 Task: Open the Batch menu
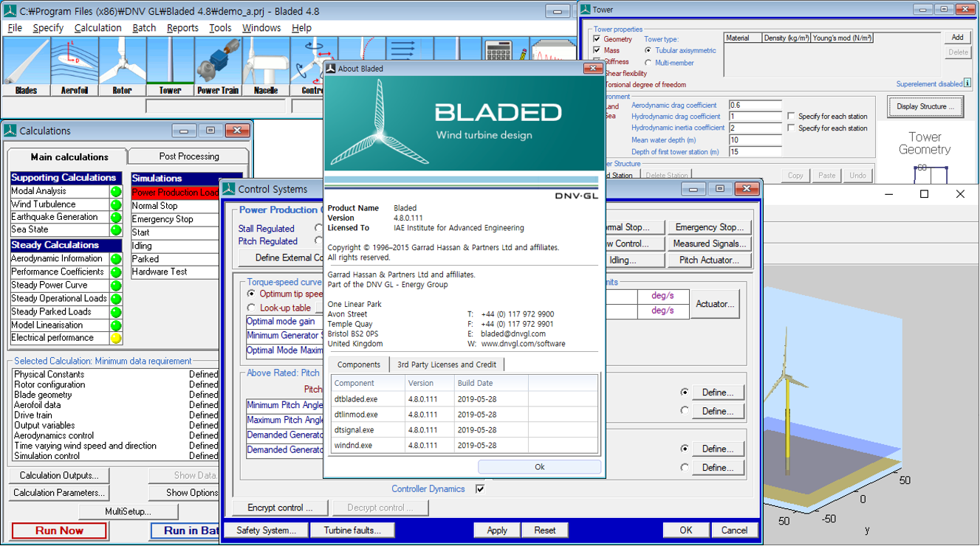(x=144, y=28)
